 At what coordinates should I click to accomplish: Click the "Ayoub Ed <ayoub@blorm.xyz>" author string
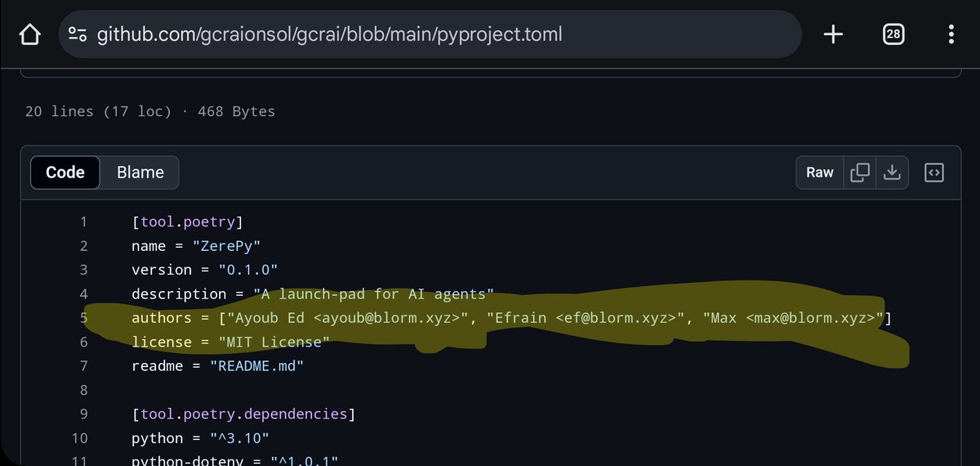tap(347, 318)
